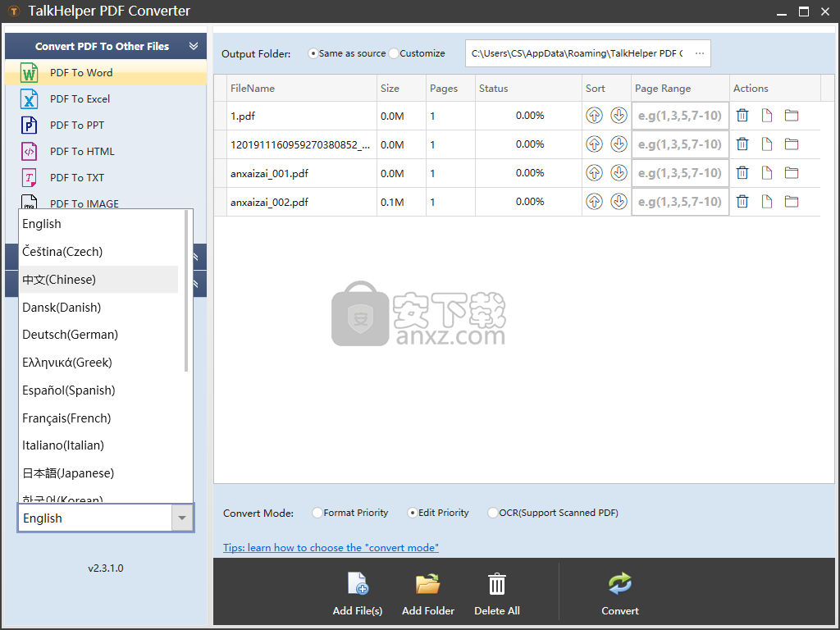The width and height of the screenshot is (840, 630).
Task: Delete anxaizai_001.pdf from list
Action: (x=742, y=172)
